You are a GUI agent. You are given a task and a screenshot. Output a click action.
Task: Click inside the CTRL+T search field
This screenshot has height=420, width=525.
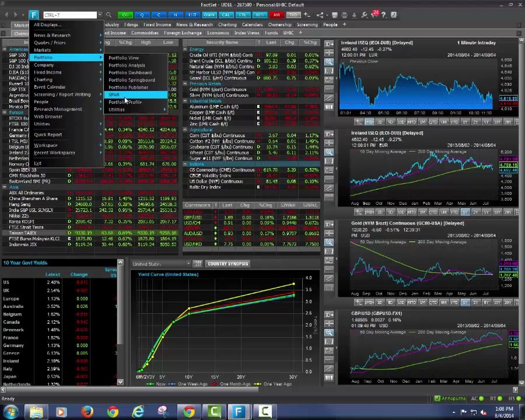click(x=70, y=15)
